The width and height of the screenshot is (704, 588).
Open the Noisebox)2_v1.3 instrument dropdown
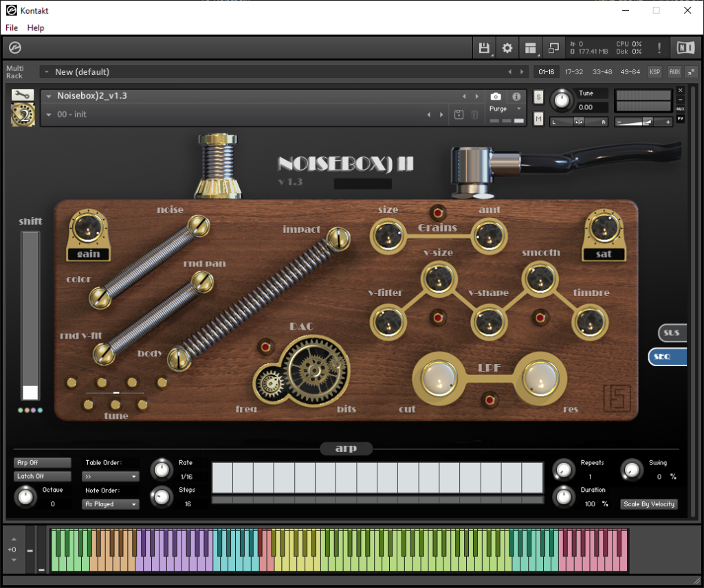tap(49, 96)
